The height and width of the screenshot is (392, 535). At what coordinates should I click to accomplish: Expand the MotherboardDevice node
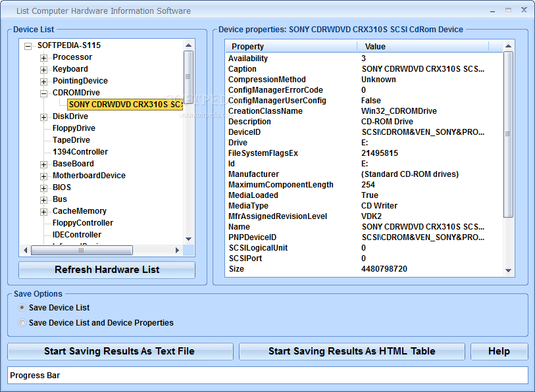coord(43,175)
